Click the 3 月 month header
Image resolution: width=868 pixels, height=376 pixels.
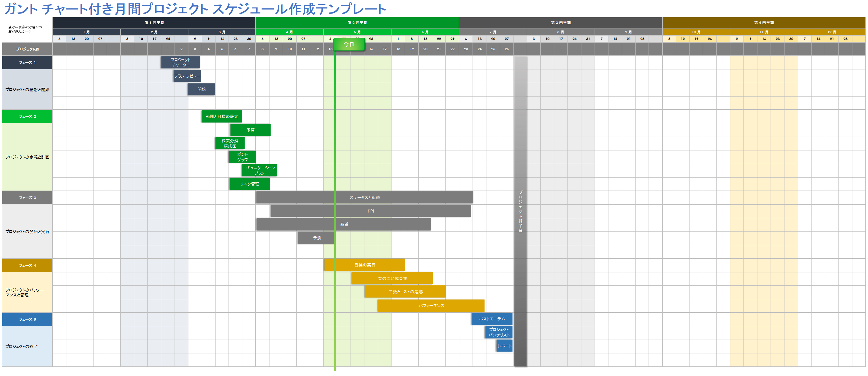pyautogui.click(x=222, y=32)
